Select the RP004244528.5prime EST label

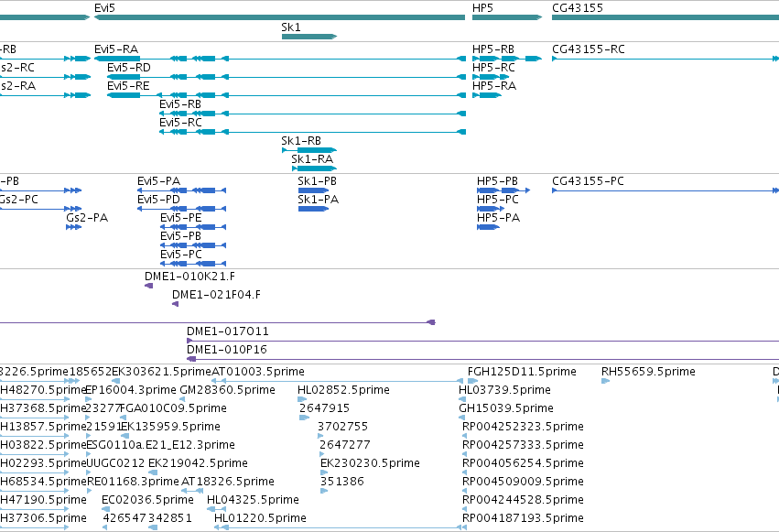(x=523, y=501)
